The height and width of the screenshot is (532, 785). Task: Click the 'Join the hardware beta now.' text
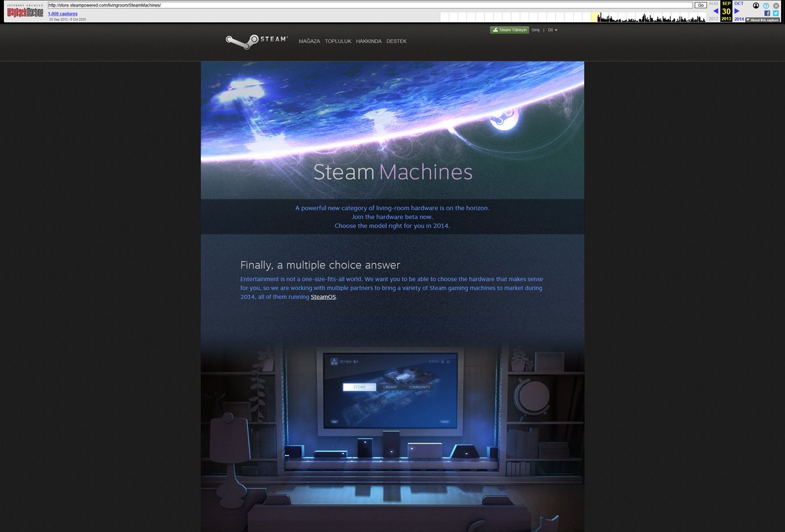(x=392, y=216)
